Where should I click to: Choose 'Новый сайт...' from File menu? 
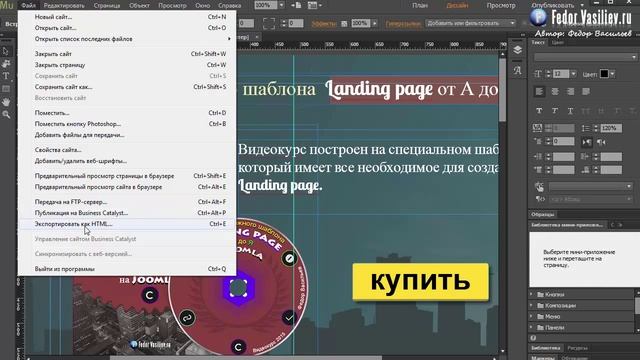point(127,17)
